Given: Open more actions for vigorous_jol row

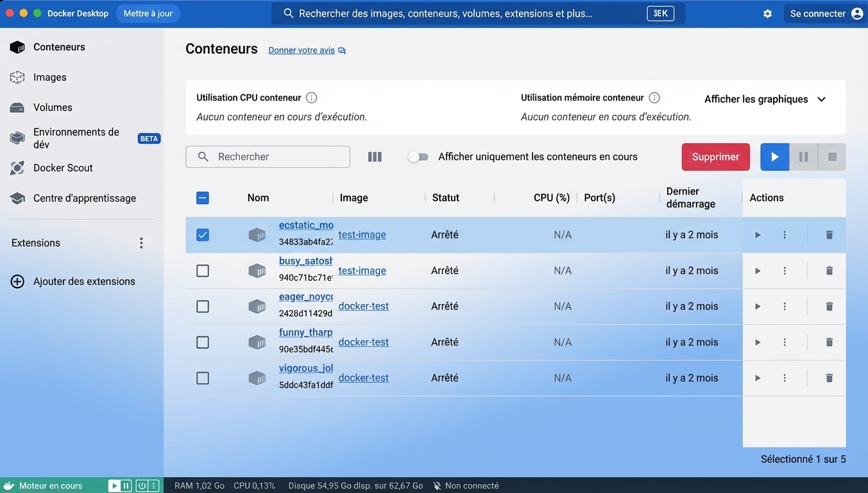Looking at the screenshot, I should 785,378.
